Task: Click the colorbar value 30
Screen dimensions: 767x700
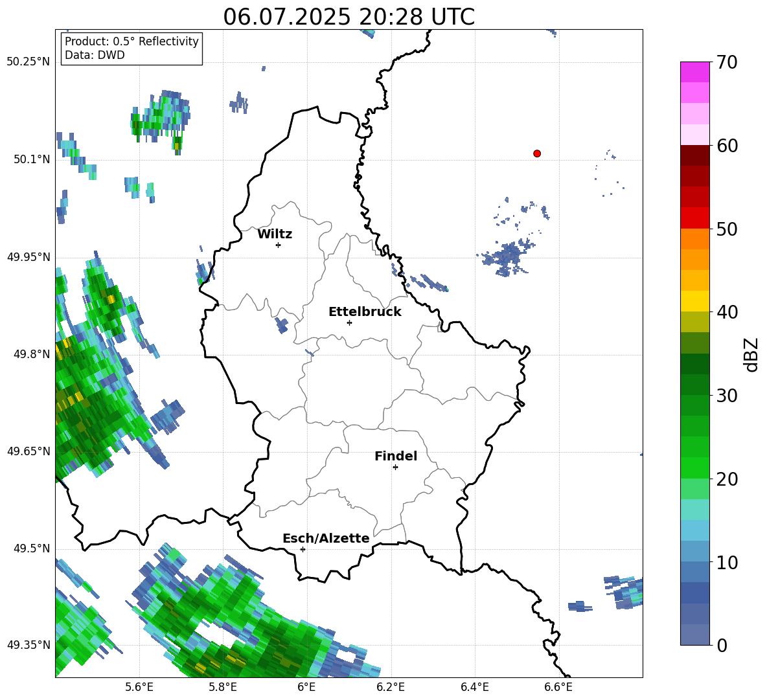Action: 727,396
